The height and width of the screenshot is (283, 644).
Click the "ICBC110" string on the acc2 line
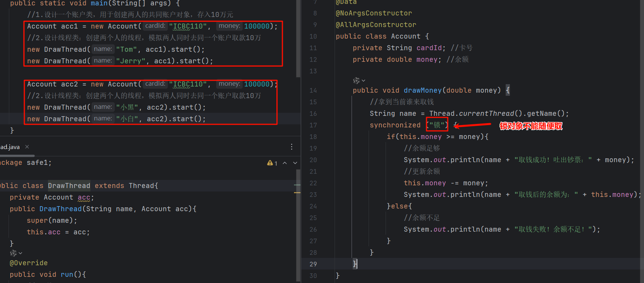tap(188, 84)
